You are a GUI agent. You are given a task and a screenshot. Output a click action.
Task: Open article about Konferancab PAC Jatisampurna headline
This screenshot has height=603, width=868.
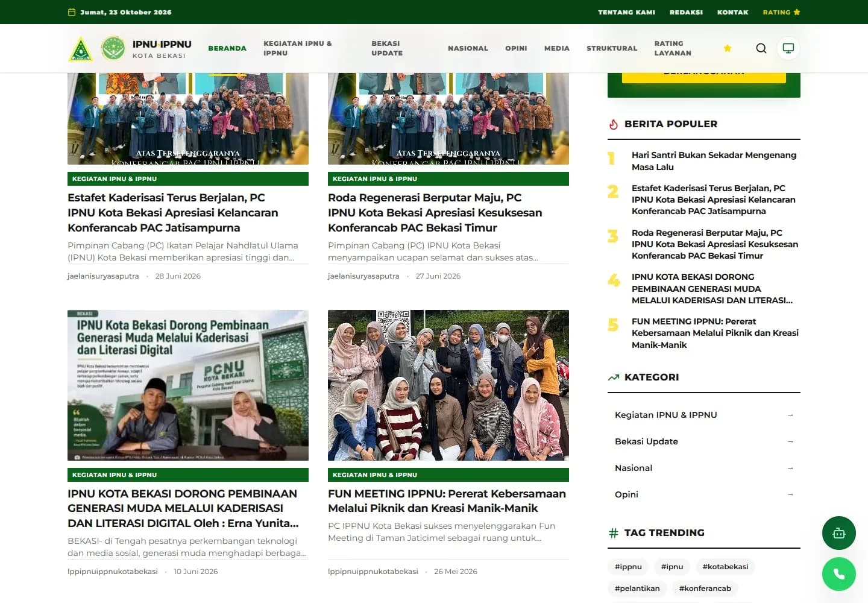click(173, 213)
